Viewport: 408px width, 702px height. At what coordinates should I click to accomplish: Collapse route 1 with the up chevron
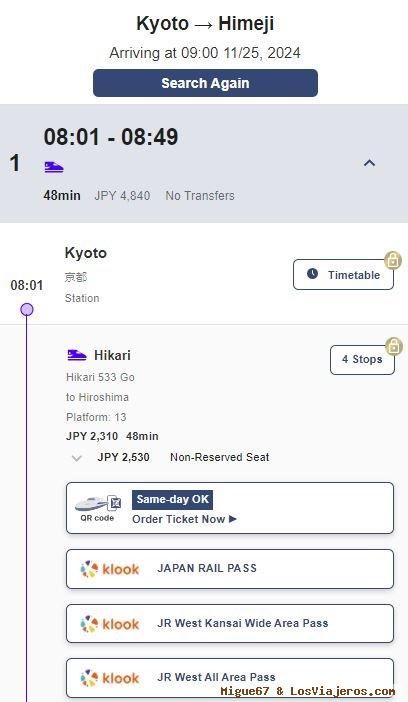tap(369, 163)
